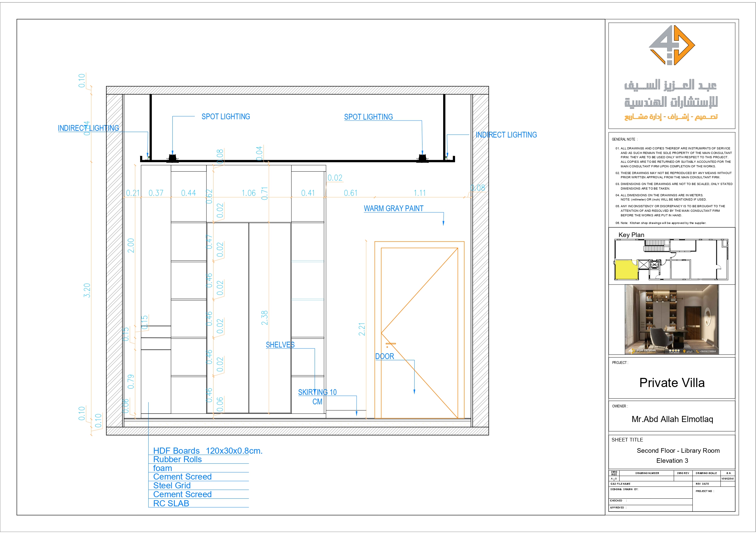Click the 'RC SLAB' floor layer note
The image size is (756, 534).
pyautogui.click(x=171, y=503)
